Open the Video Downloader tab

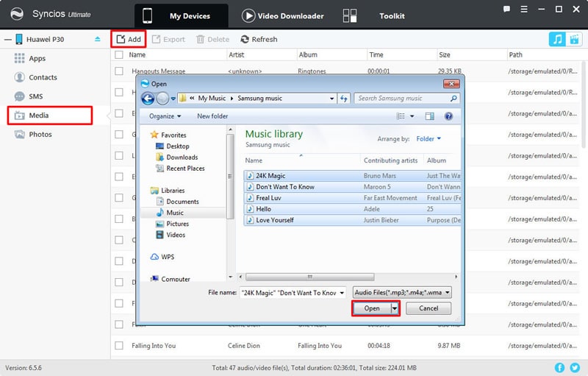[283, 15]
